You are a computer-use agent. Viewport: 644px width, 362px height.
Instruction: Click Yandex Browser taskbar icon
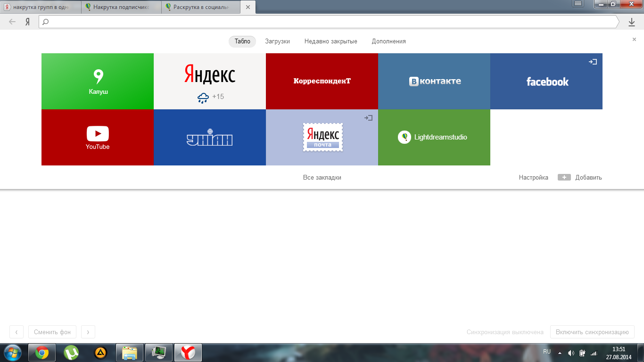coord(188,353)
